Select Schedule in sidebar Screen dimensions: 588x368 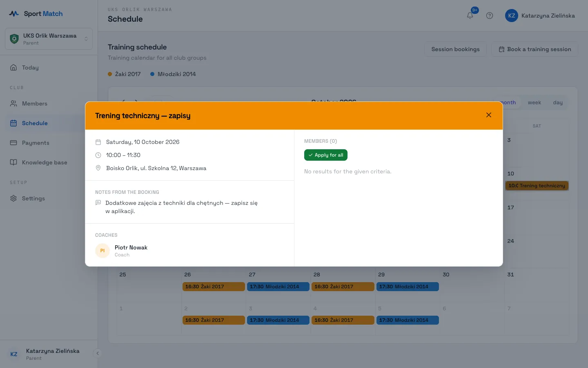(49, 123)
